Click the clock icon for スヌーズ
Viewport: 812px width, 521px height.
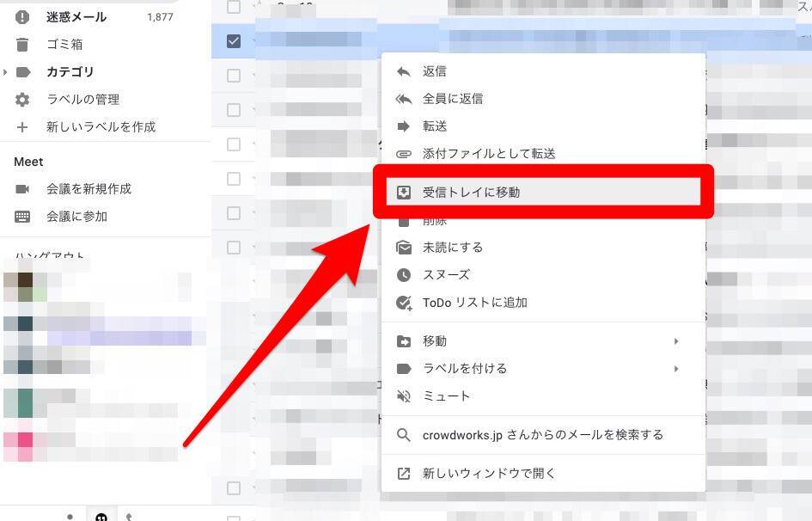403,275
